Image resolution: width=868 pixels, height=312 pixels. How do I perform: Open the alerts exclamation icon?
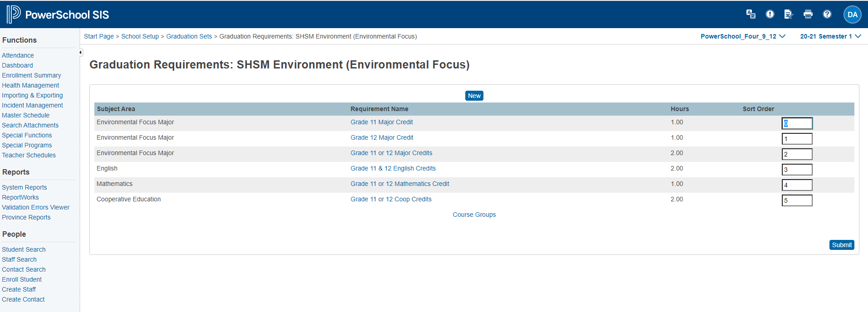click(770, 14)
